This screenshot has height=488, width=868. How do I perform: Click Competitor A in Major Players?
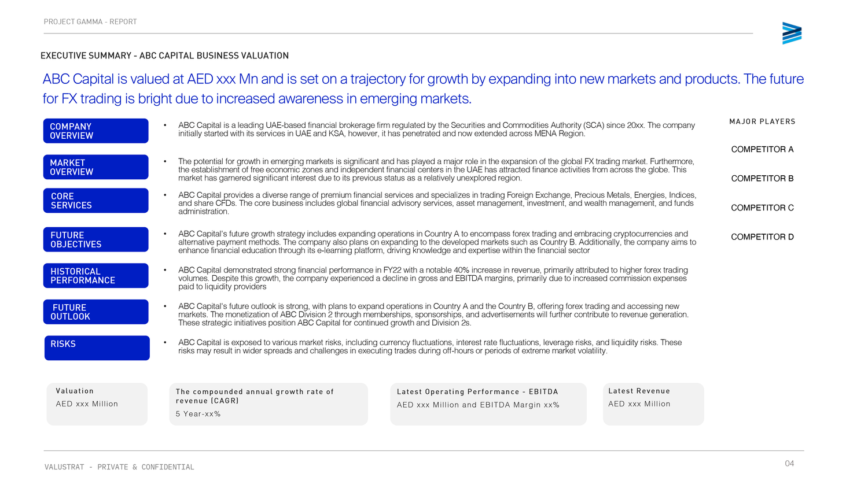coord(762,149)
